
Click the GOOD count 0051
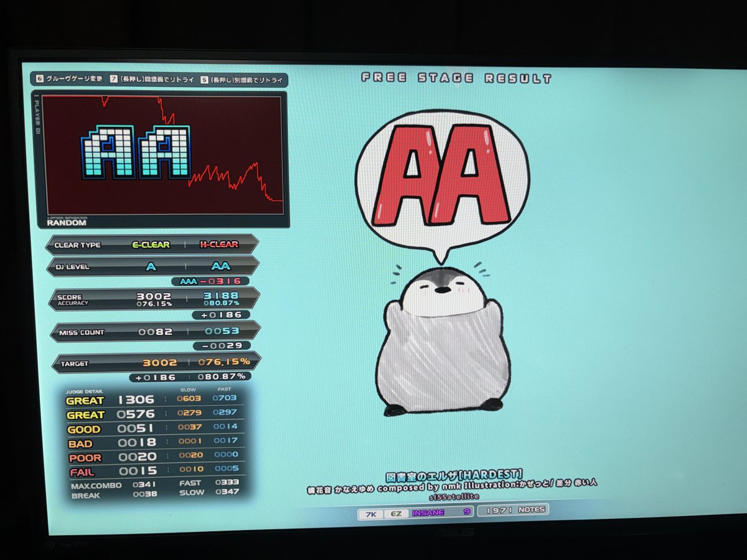(136, 429)
